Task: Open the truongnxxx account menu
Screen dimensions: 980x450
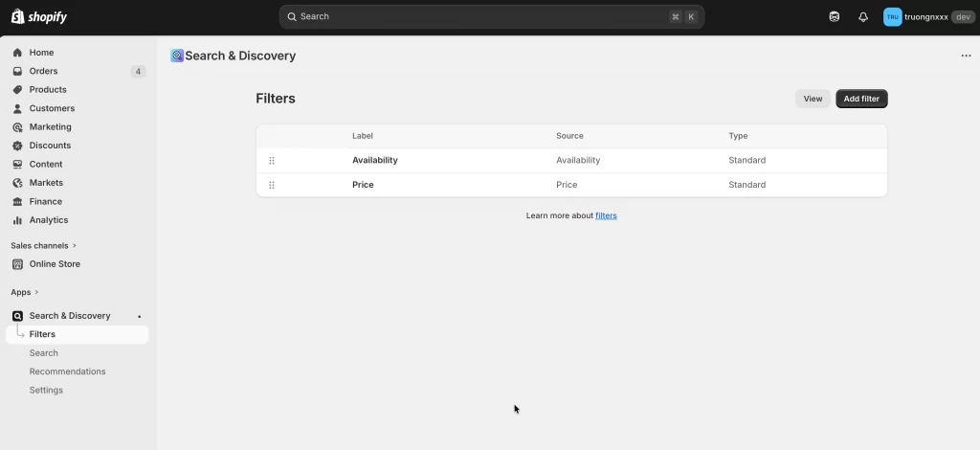Action: pyautogui.click(x=928, y=17)
